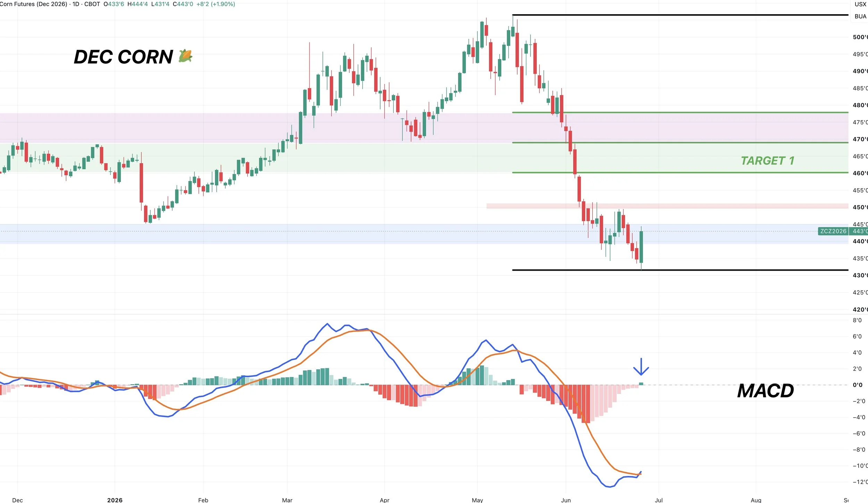Screen dimensions: 868x503
Task: Click the "BUA" unit label
Action: tap(860, 16)
